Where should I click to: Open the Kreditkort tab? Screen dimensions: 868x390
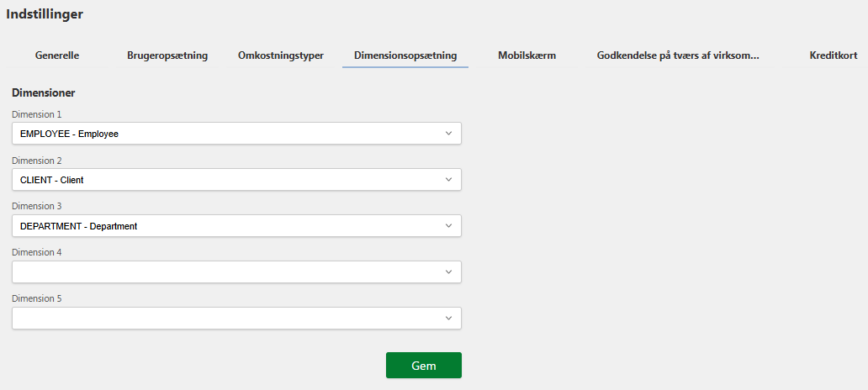834,55
